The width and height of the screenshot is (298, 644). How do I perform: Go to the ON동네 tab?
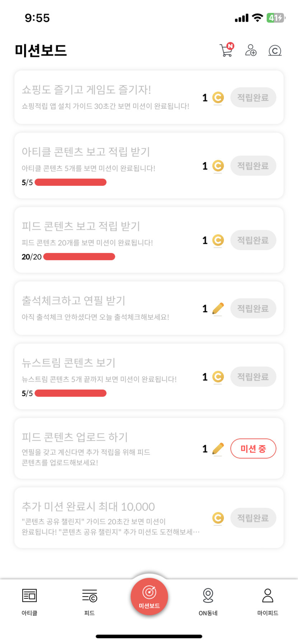click(208, 596)
